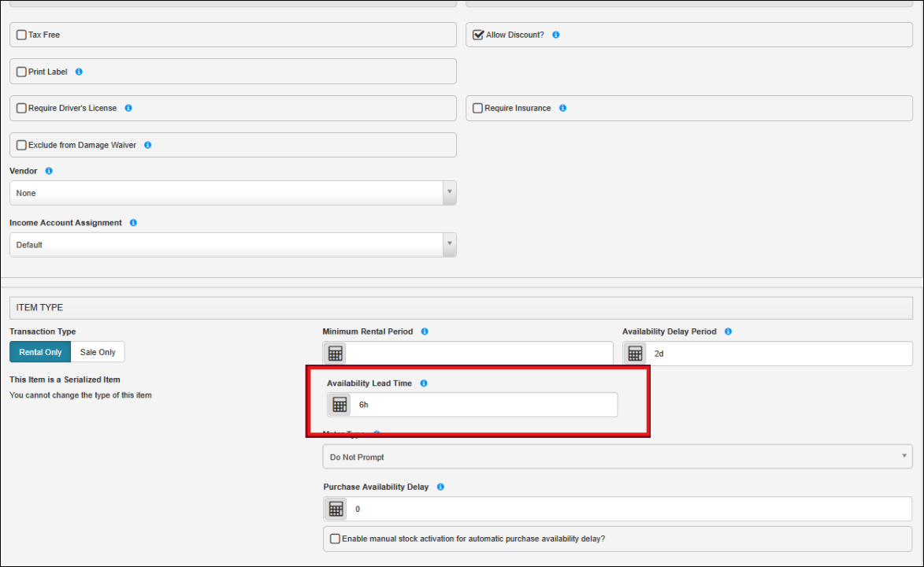Show info for Exclude from Damage Waiver
924x567 pixels.
[x=148, y=145]
